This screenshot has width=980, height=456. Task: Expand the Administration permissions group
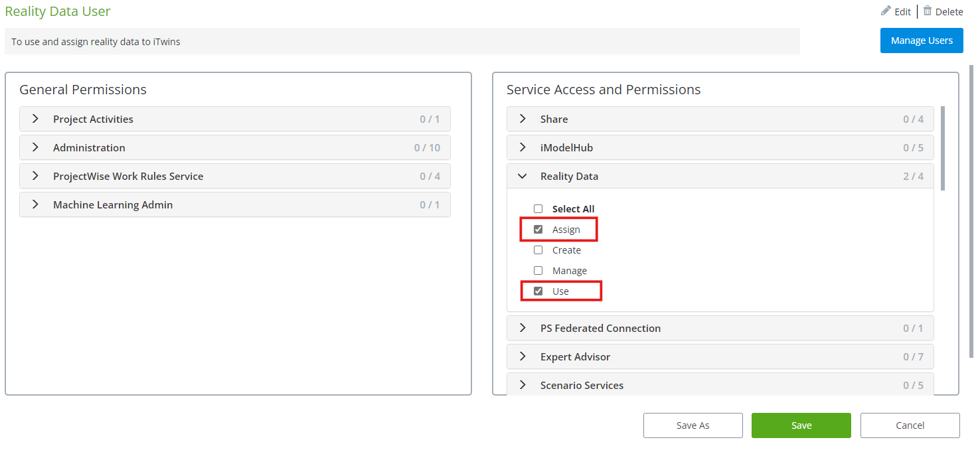pyautogui.click(x=36, y=148)
